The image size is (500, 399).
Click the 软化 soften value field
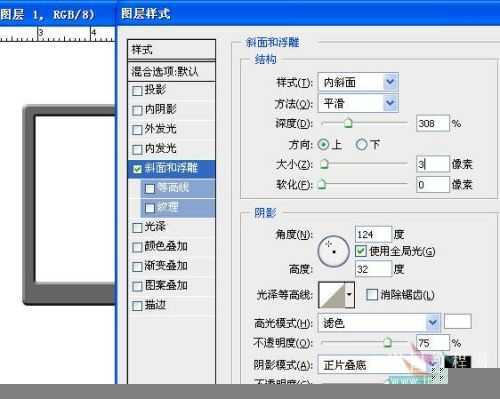click(x=433, y=184)
